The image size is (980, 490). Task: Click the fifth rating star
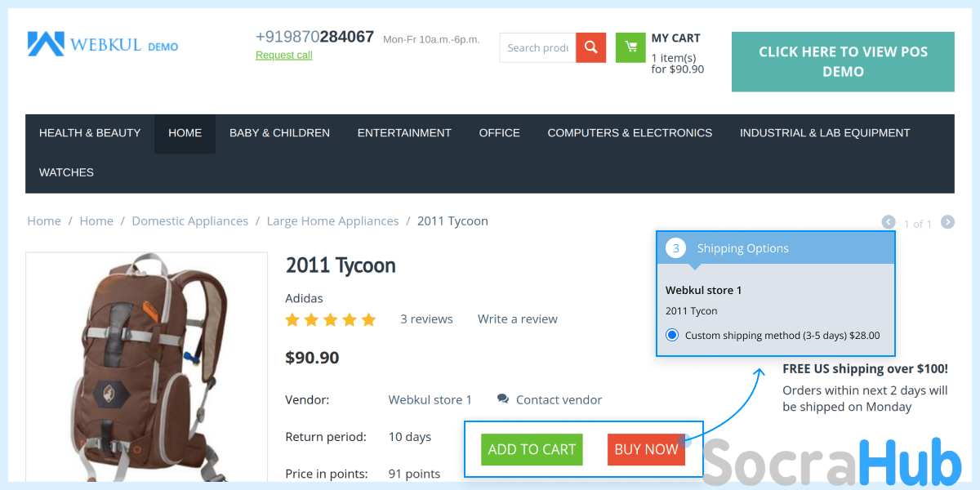(368, 319)
